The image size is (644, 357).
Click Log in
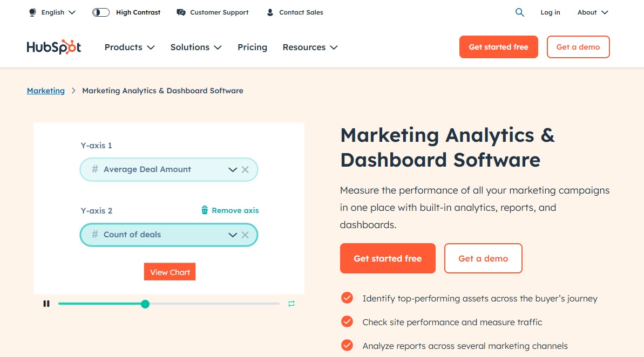[550, 12]
